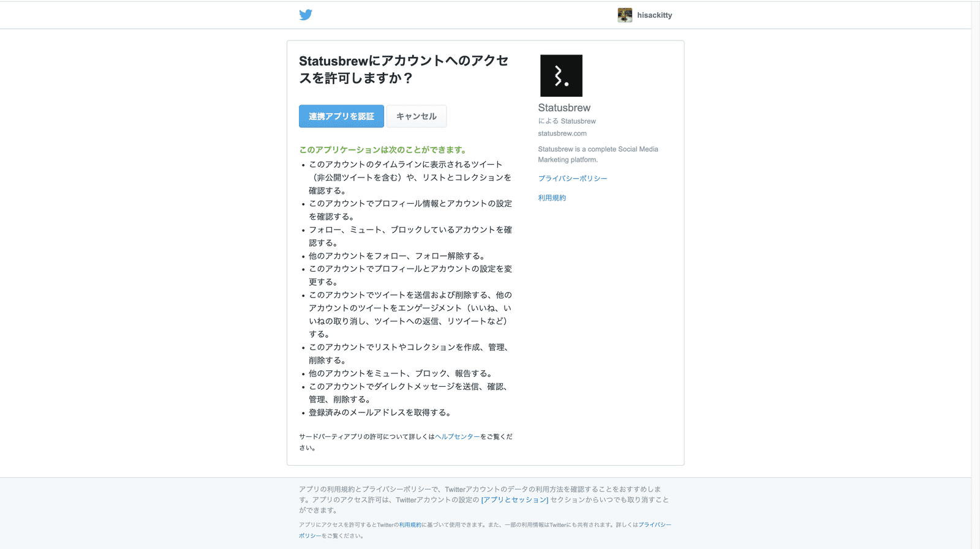Click the black Statusbrew app logo
980x549 pixels.
coord(561,76)
